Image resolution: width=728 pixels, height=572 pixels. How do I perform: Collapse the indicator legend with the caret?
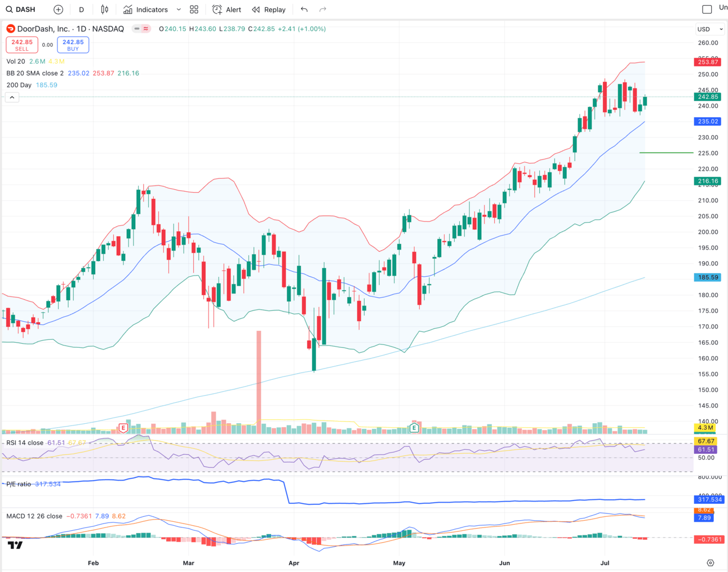coord(12,97)
